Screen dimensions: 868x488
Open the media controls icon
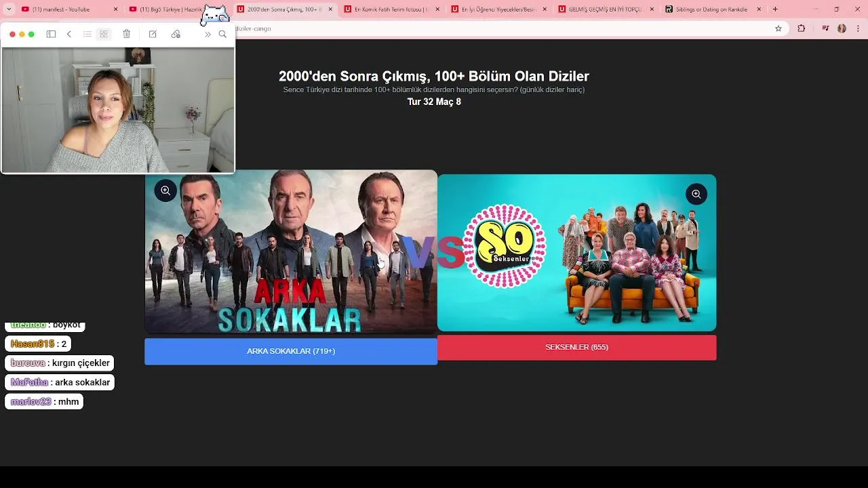[825, 28]
